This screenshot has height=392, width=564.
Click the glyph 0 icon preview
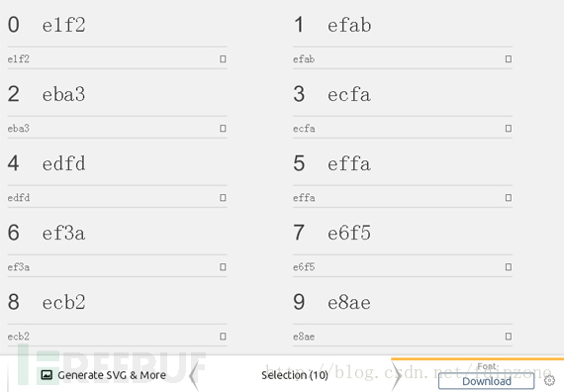tap(13, 25)
